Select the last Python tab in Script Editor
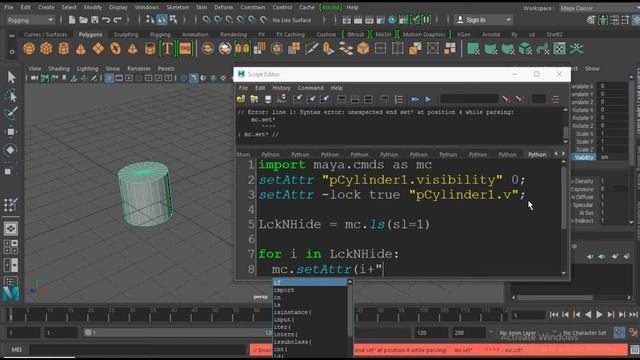Screen dimensions: 640x360 (x=537, y=154)
